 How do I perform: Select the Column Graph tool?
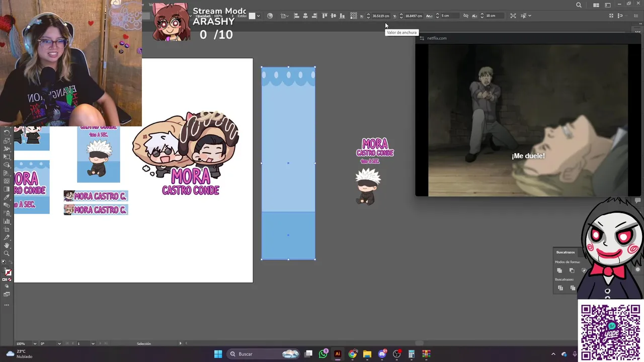click(7, 221)
